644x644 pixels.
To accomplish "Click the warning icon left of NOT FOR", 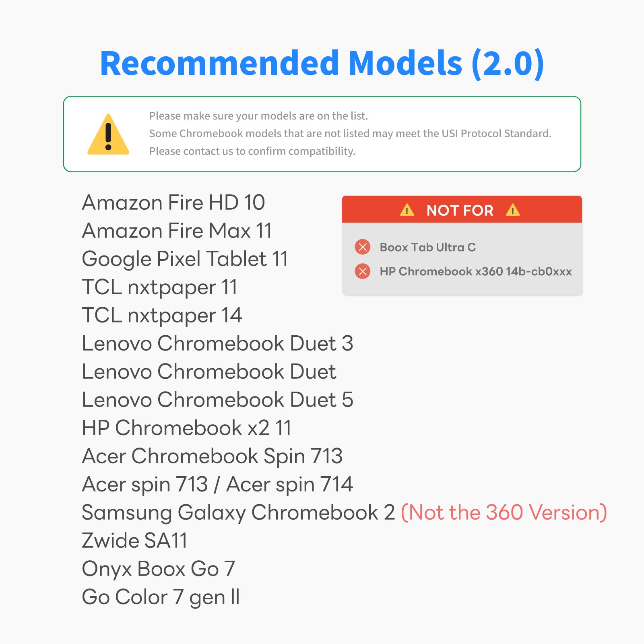I will tap(407, 210).
